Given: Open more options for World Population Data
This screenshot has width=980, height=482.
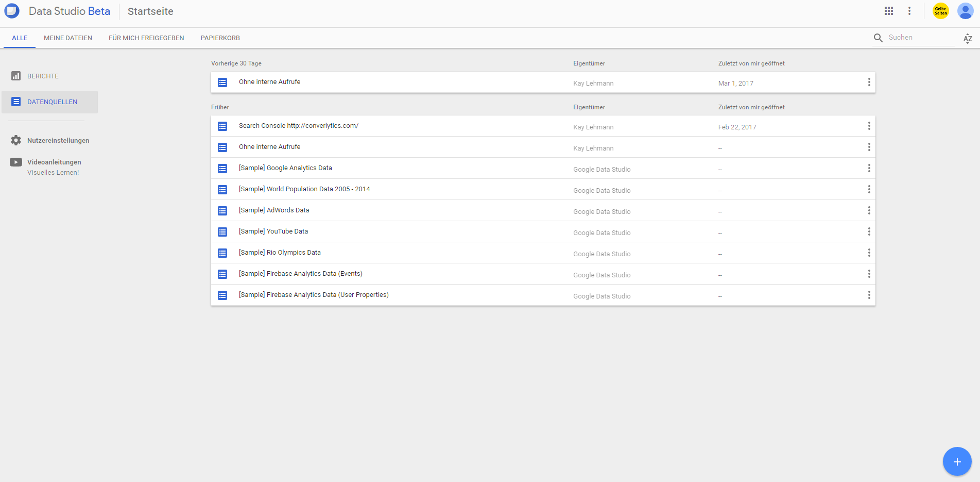Looking at the screenshot, I should pyautogui.click(x=869, y=189).
